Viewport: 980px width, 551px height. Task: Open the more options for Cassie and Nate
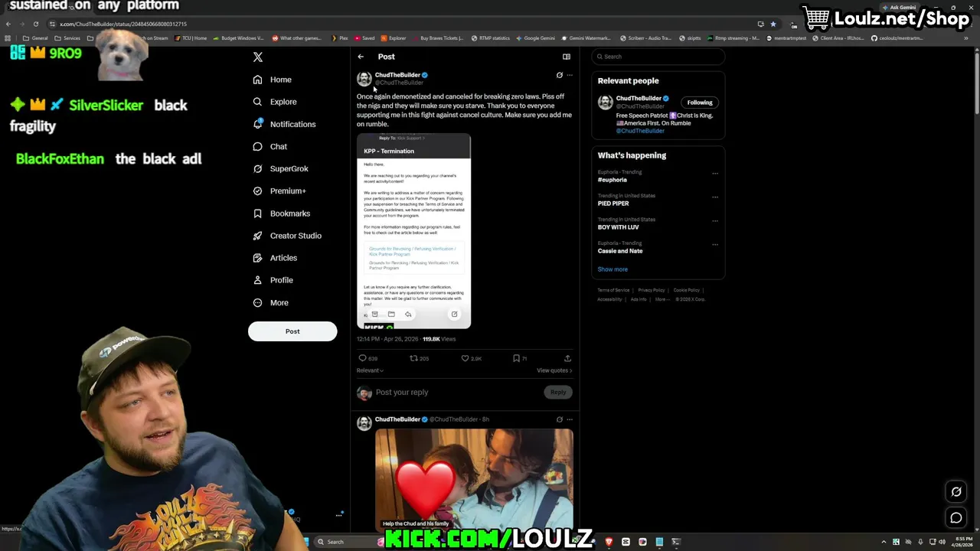point(715,244)
